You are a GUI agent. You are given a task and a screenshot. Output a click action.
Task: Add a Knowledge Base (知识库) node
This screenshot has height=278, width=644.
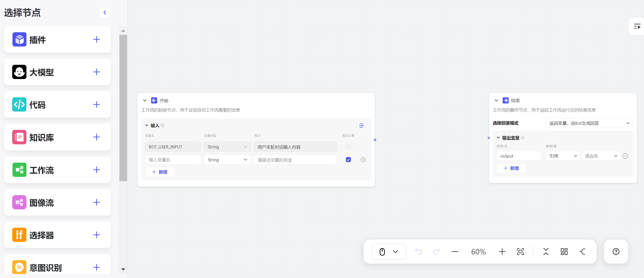pyautogui.click(x=96, y=137)
